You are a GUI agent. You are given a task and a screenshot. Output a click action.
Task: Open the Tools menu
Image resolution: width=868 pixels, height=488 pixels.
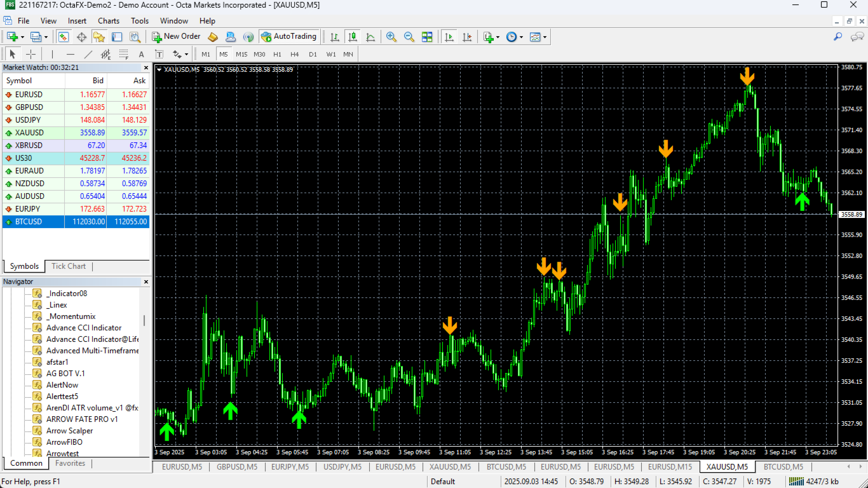pyautogui.click(x=140, y=21)
